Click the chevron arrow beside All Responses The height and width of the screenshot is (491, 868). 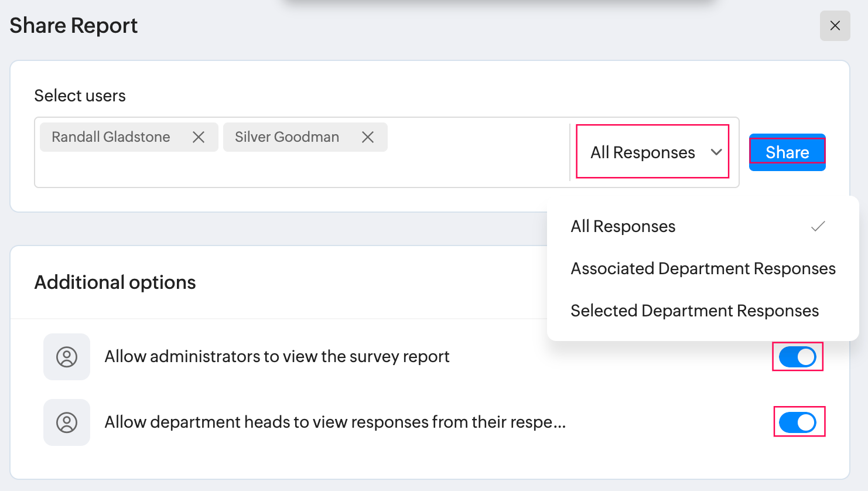[716, 152]
